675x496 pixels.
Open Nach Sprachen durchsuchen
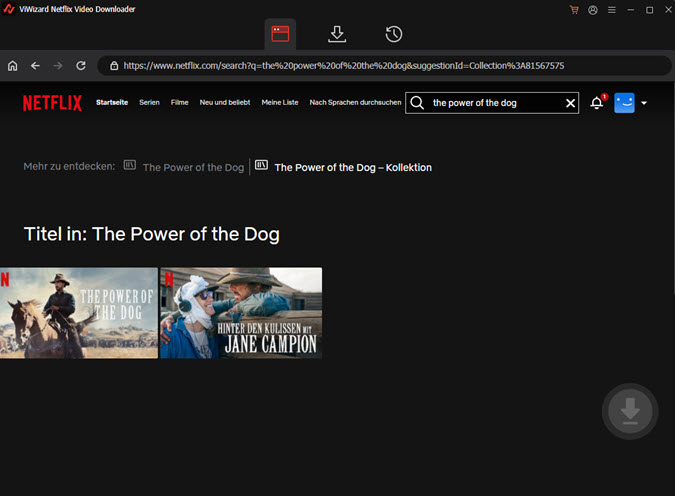pyautogui.click(x=355, y=102)
